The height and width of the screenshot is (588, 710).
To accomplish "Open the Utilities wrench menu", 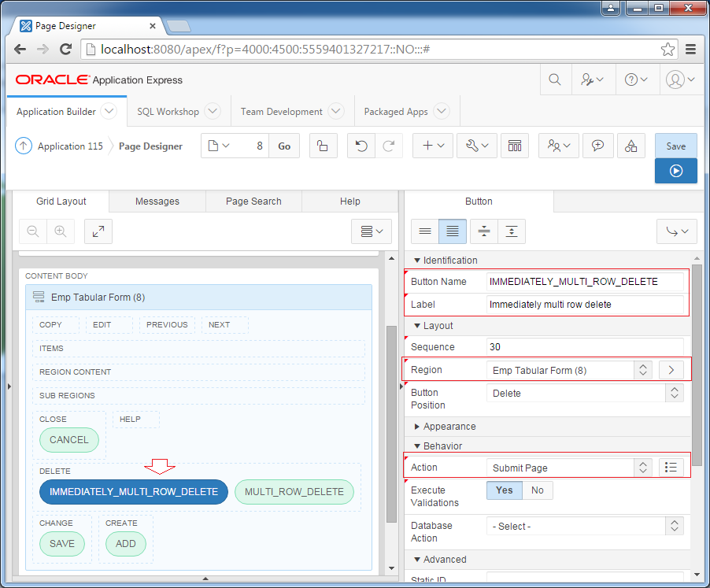I will [477, 146].
